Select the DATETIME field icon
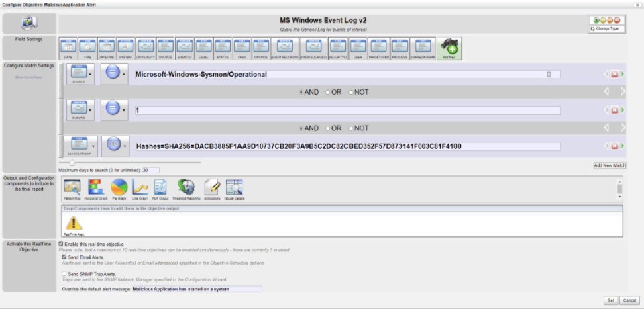Screen dimensions: 644x309 (107, 50)
